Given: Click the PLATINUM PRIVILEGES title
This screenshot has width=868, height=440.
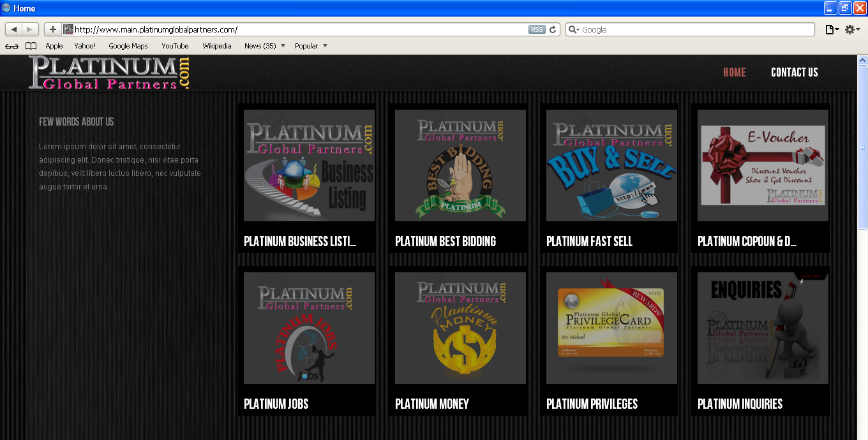Looking at the screenshot, I should (592, 404).
